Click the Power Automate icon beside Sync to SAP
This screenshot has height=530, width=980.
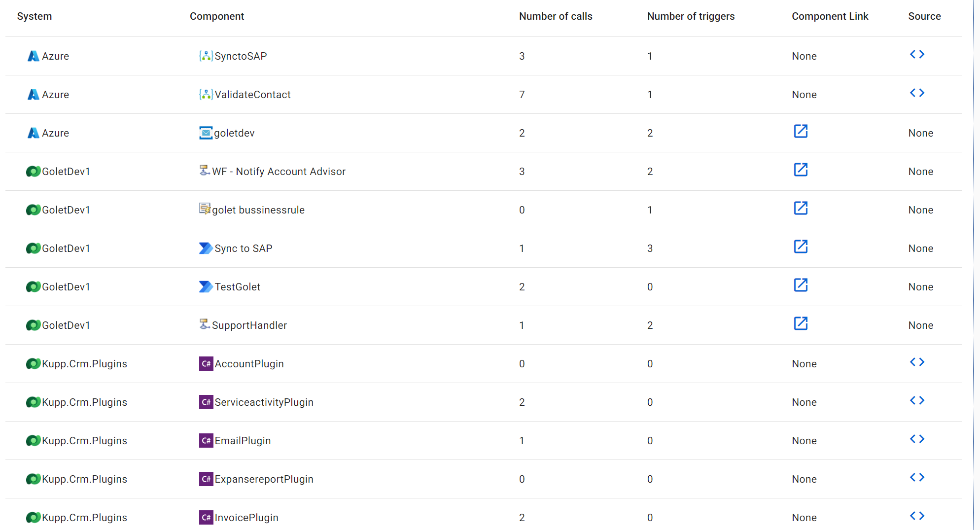(x=205, y=248)
